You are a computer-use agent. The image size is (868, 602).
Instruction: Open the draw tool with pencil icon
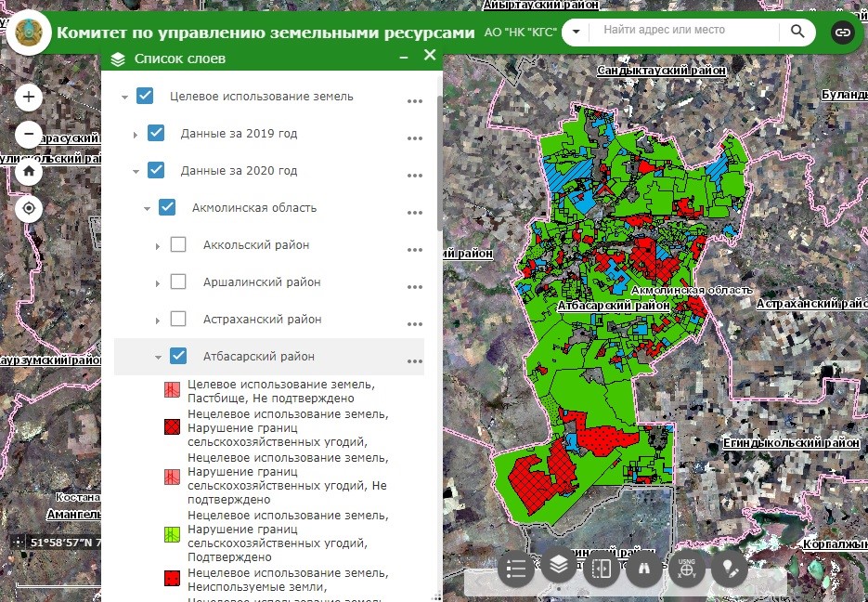click(730, 569)
